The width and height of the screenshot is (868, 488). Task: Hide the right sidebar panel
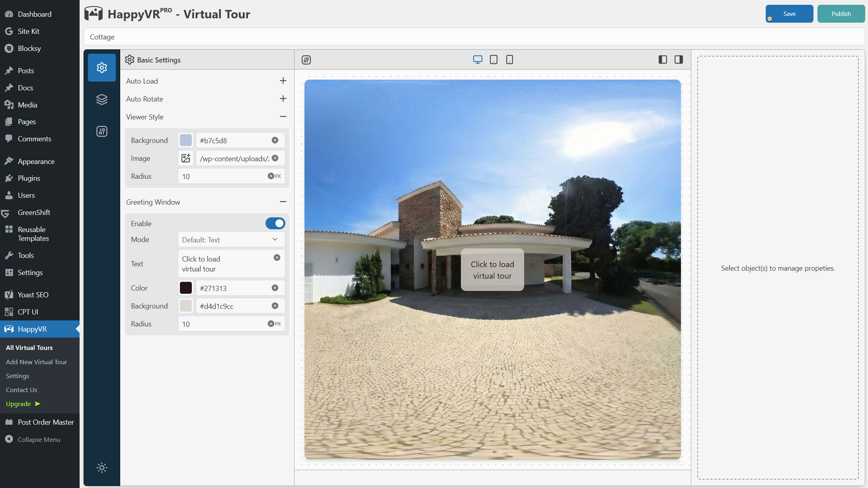(679, 60)
